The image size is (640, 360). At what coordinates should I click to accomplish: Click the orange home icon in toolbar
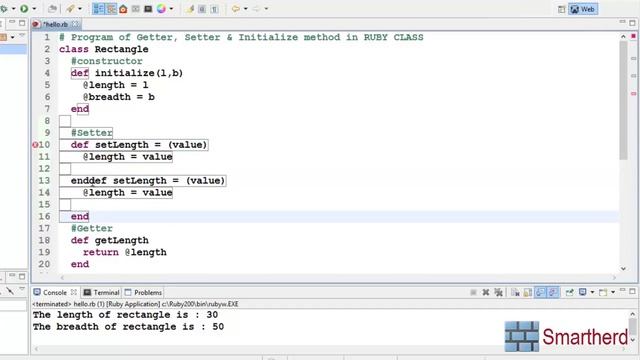tap(123, 9)
